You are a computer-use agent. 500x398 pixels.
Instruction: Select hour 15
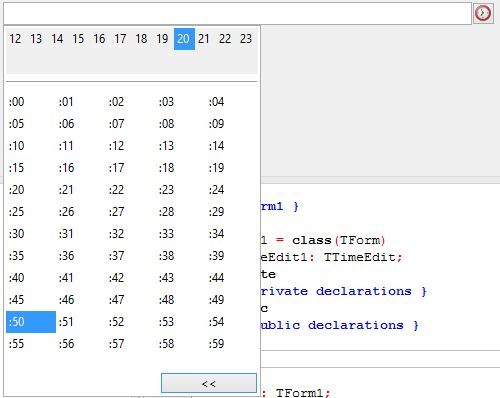click(78, 39)
